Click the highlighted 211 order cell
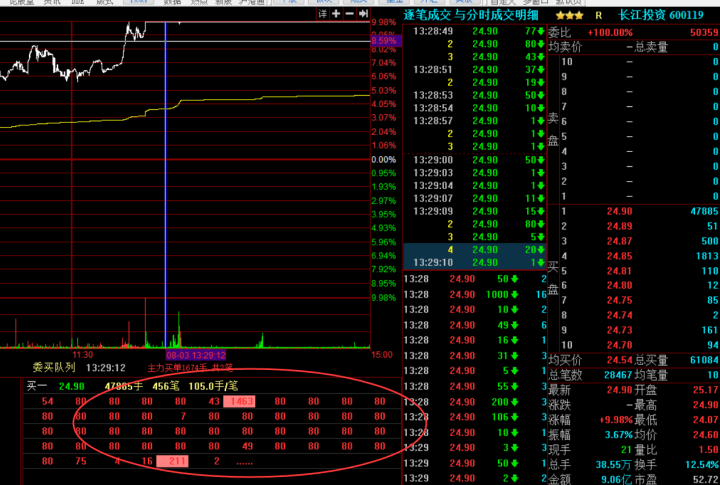The height and width of the screenshot is (485, 720). point(178,461)
